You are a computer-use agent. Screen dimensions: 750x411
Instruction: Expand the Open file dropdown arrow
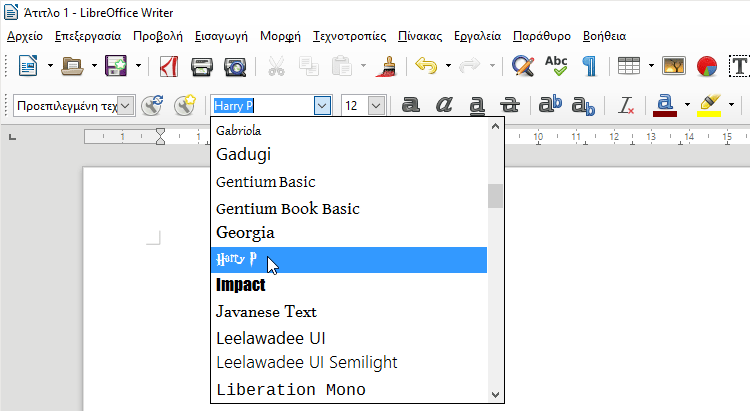pos(94,66)
